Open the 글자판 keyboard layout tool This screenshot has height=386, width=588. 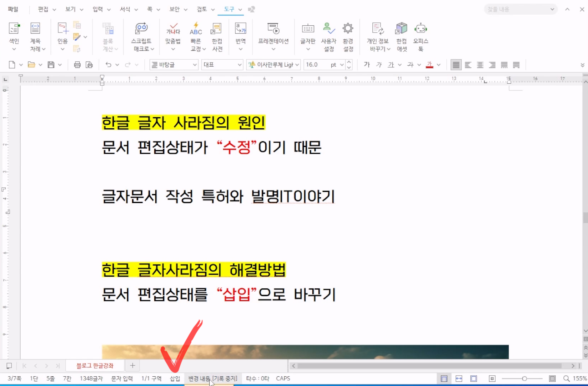(308, 36)
